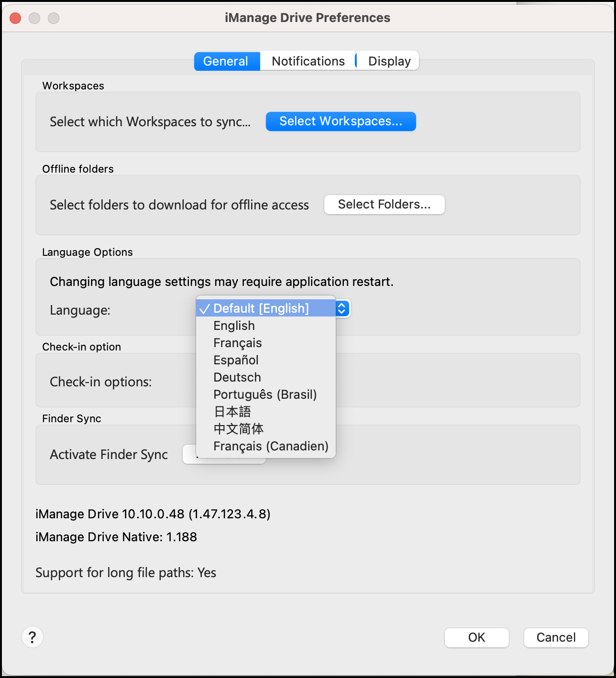The width and height of the screenshot is (616, 678).
Task: Pick Español as the language
Action: 236,360
